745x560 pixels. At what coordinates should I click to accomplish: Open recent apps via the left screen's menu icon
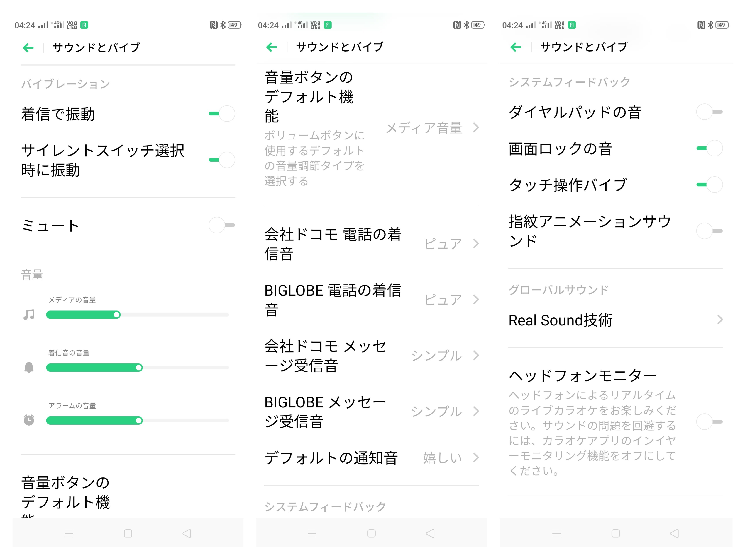coord(69,533)
